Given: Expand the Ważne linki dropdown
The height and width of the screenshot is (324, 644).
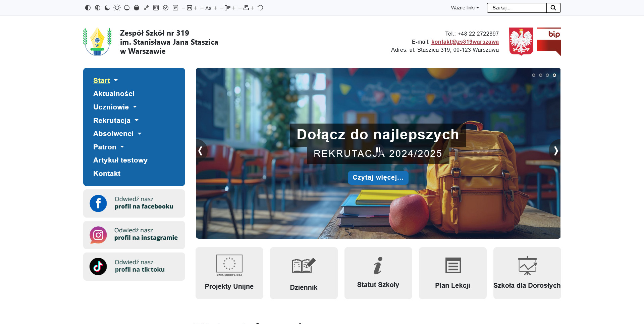Looking at the screenshot, I should 465,8.
